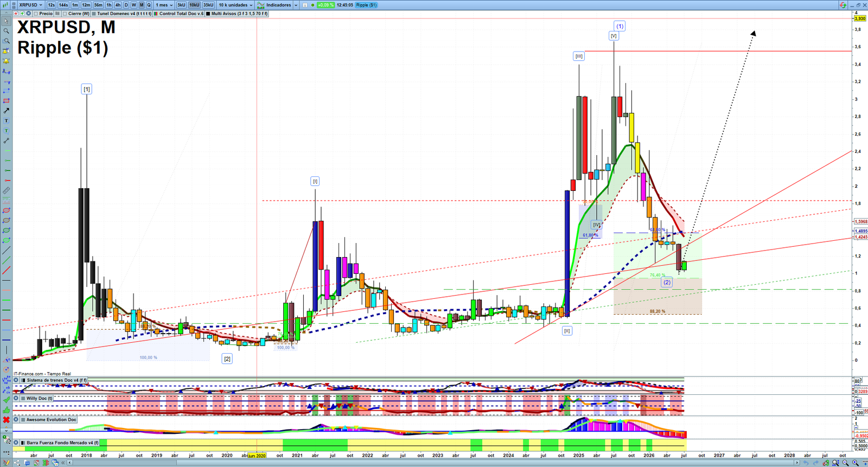Select the ruler measurement tool
This screenshot has height=467, width=868.
tap(7, 191)
